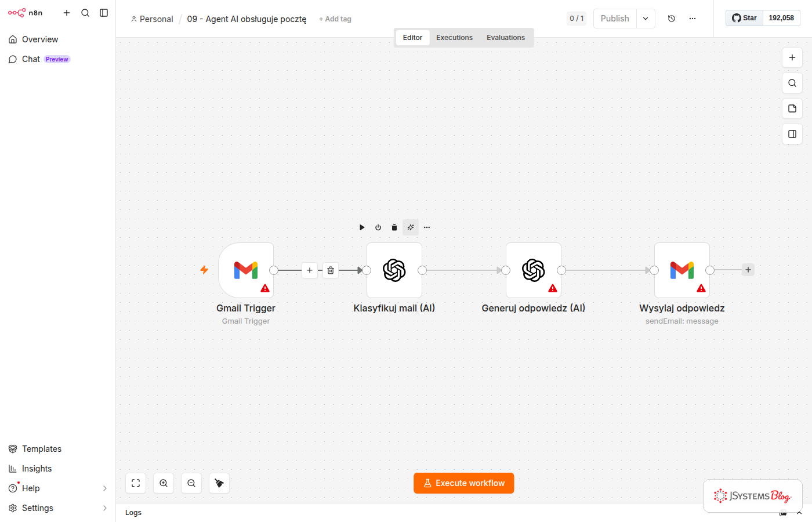Zoom out the workflow canvas
Image resolution: width=812 pixels, height=522 pixels.
click(191, 483)
